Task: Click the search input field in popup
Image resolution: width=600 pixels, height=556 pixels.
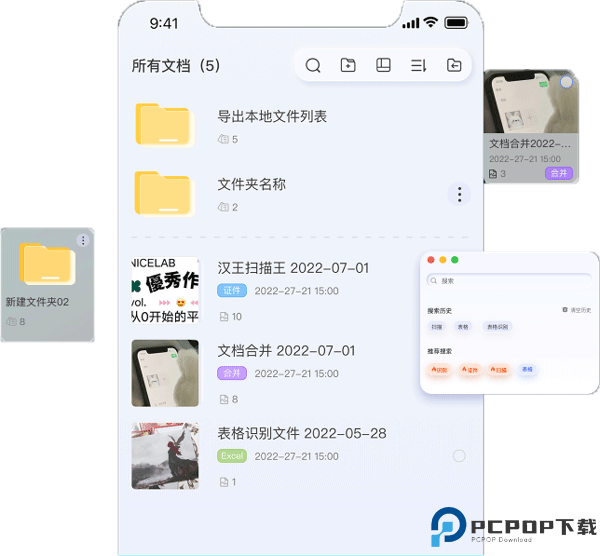Action: 508,281
